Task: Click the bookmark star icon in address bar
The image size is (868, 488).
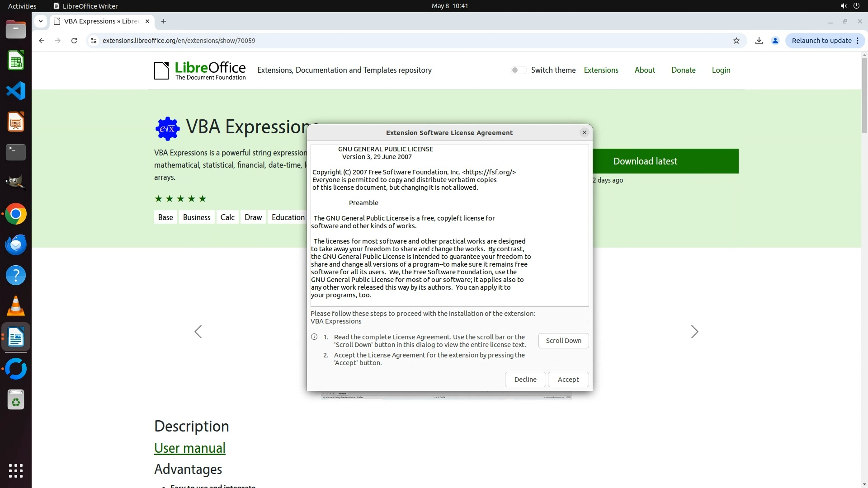Action: pos(736,41)
